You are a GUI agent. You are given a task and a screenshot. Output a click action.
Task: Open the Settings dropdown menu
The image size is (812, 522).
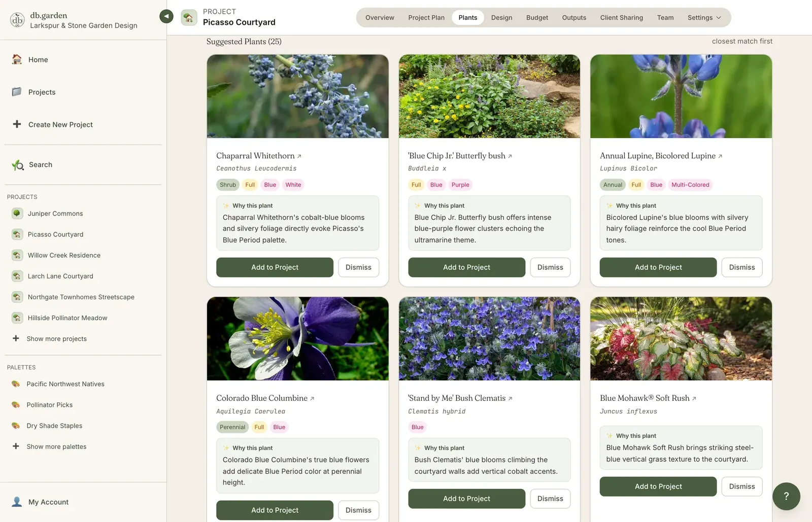[x=704, y=18]
